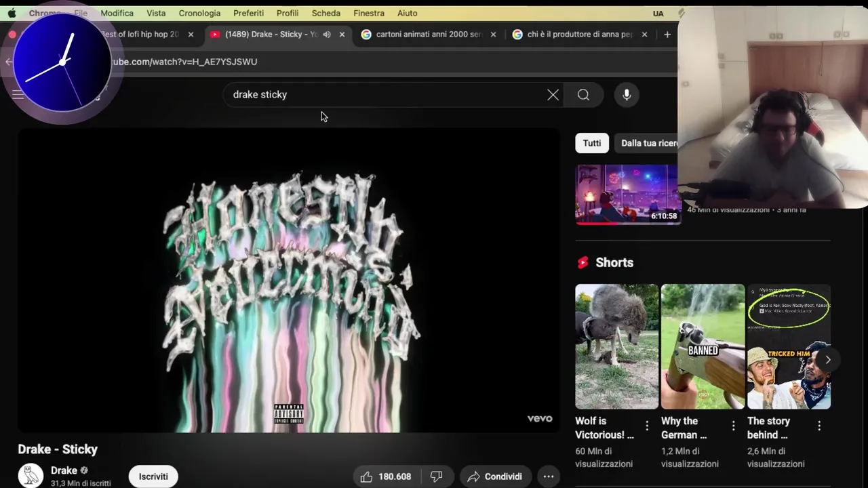
Task: Share the video via Condividi
Action: click(x=495, y=476)
